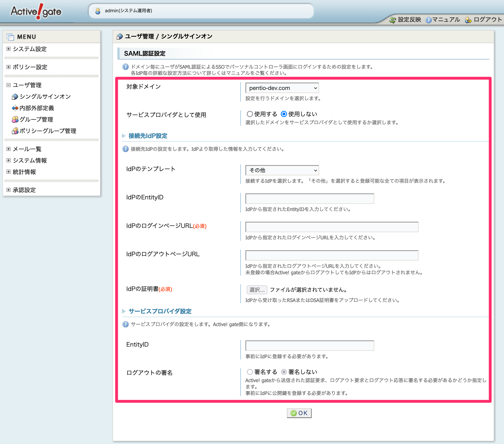This screenshot has width=504, height=444.
Task: Open グループ管理 menu item
Action: (x=36, y=119)
